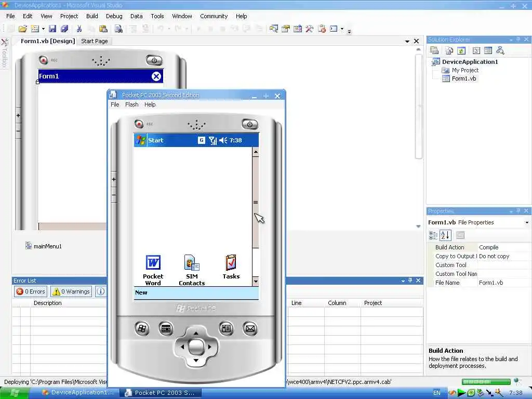Click the emulator's Contacts hardware button
532x399 pixels.
pos(226,328)
